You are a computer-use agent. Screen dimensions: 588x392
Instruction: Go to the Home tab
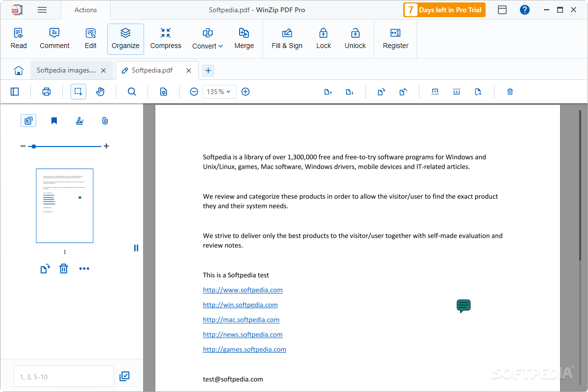click(x=19, y=71)
